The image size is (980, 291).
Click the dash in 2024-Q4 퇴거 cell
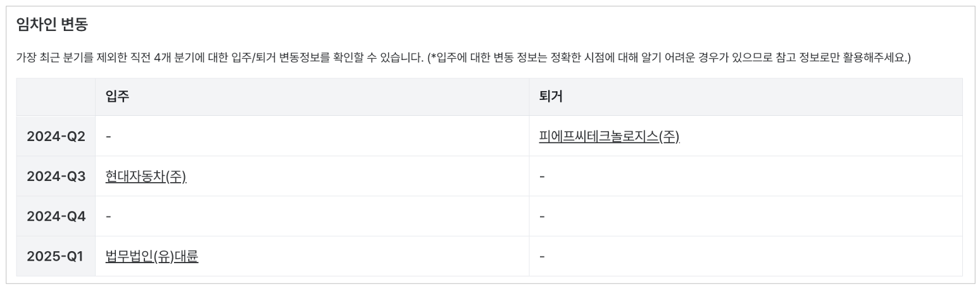542,216
